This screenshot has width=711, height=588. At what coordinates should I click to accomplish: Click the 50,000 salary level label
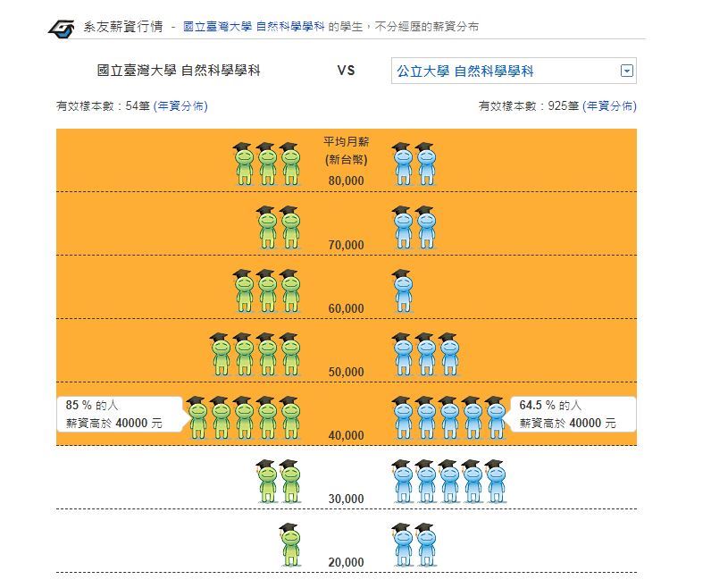(x=346, y=372)
